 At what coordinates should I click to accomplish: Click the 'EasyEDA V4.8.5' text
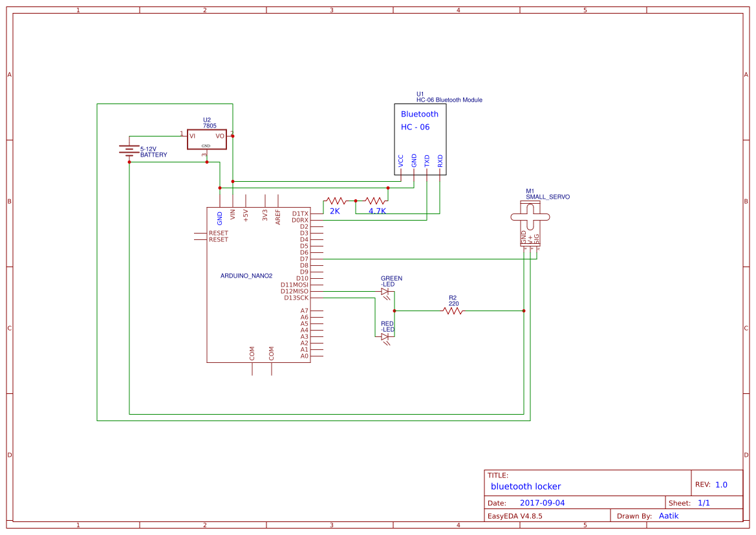click(515, 516)
